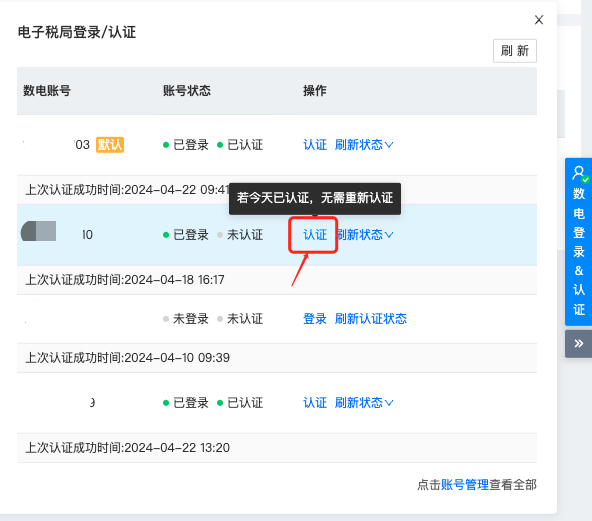Expand 刷新状态 dropdown in the last row
The image size is (592, 521).
tap(364, 403)
